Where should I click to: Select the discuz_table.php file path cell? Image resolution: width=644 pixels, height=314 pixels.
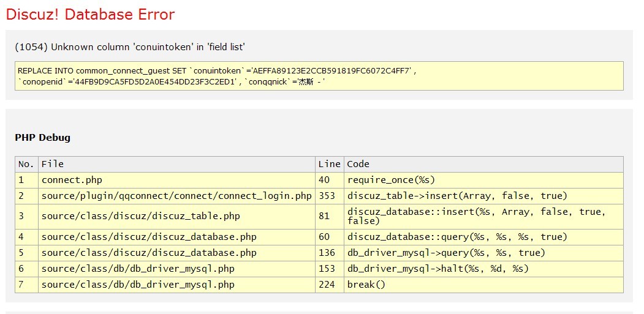(x=141, y=216)
